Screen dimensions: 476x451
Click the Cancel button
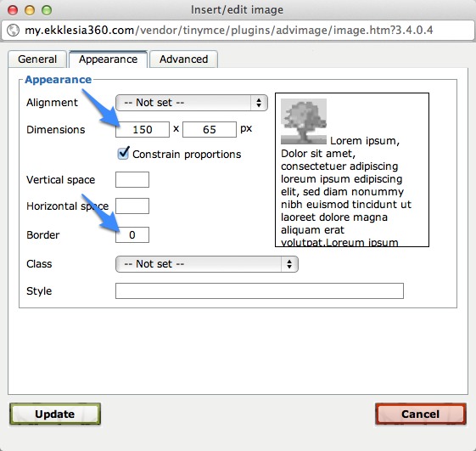pos(421,414)
